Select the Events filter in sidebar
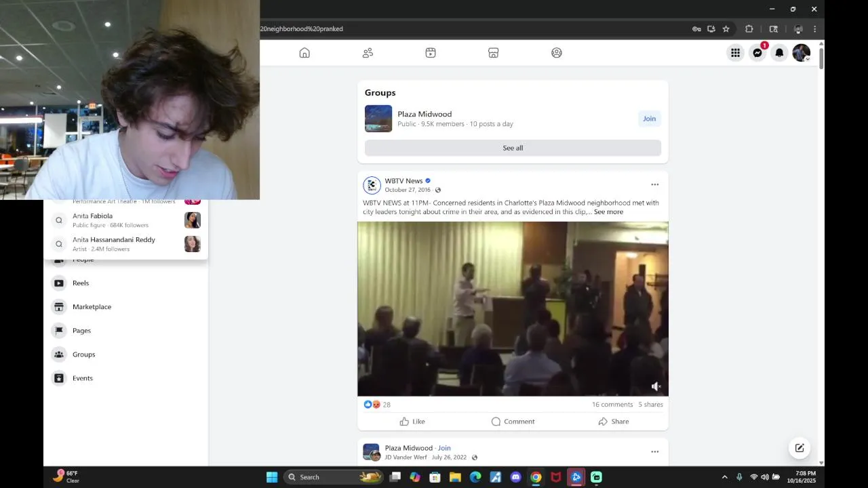Image resolution: width=868 pixels, height=488 pixels. click(x=126, y=378)
